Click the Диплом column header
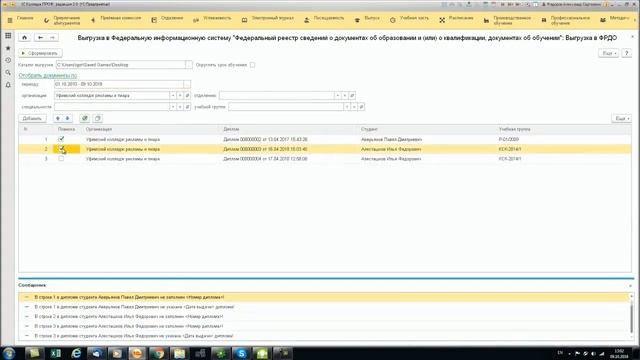 pyautogui.click(x=231, y=129)
